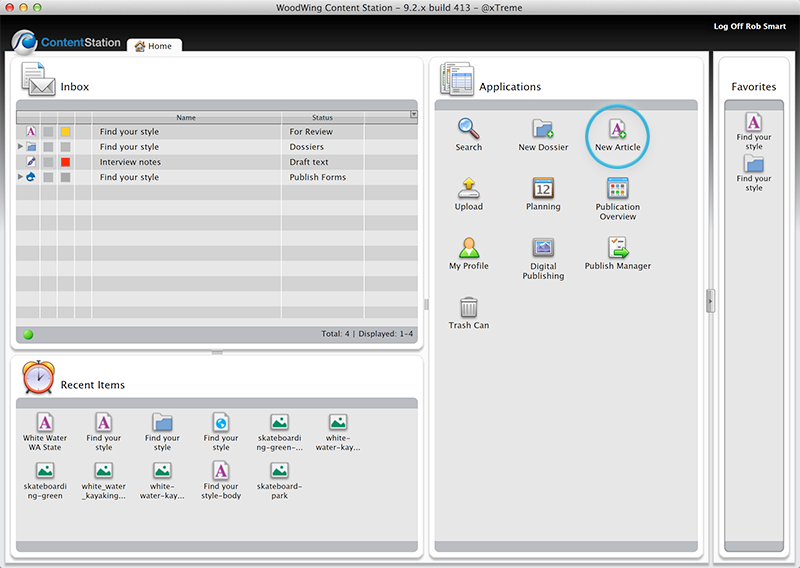Click the macOS green zoom window button
This screenshot has width=800, height=568.
point(37,7)
